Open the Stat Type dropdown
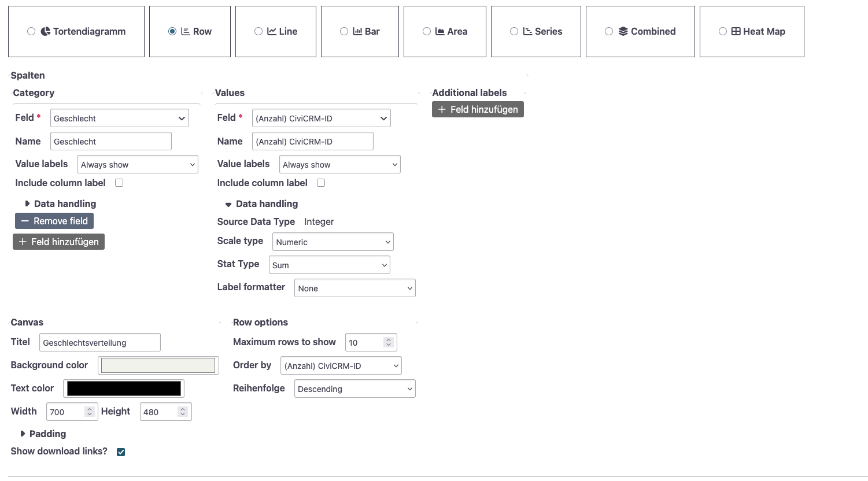This screenshot has height=481, width=868. pyautogui.click(x=329, y=265)
